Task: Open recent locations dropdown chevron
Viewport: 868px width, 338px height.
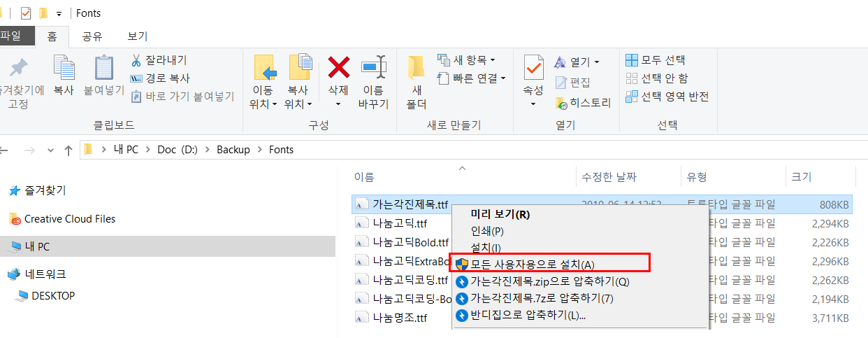Action: (x=50, y=150)
